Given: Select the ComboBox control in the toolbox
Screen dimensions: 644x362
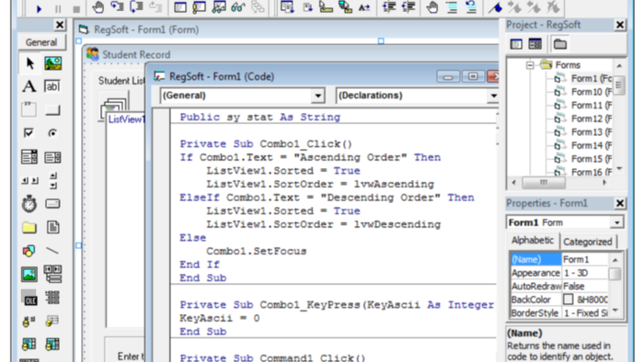Looking at the screenshot, I should click(x=29, y=157).
